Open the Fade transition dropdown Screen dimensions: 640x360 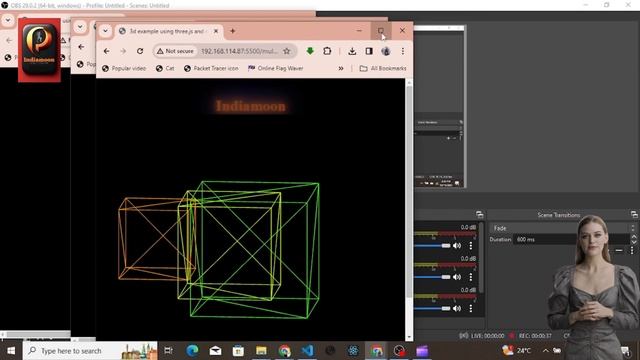coord(563,228)
